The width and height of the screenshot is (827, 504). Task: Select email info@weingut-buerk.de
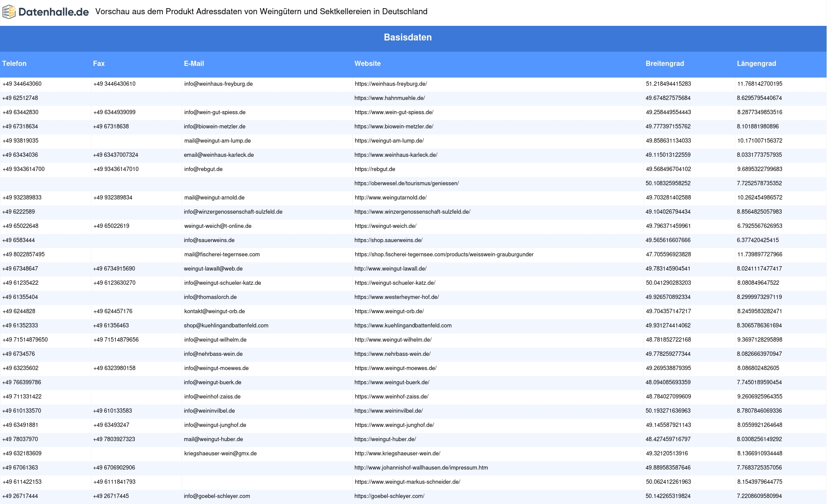tap(212, 383)
